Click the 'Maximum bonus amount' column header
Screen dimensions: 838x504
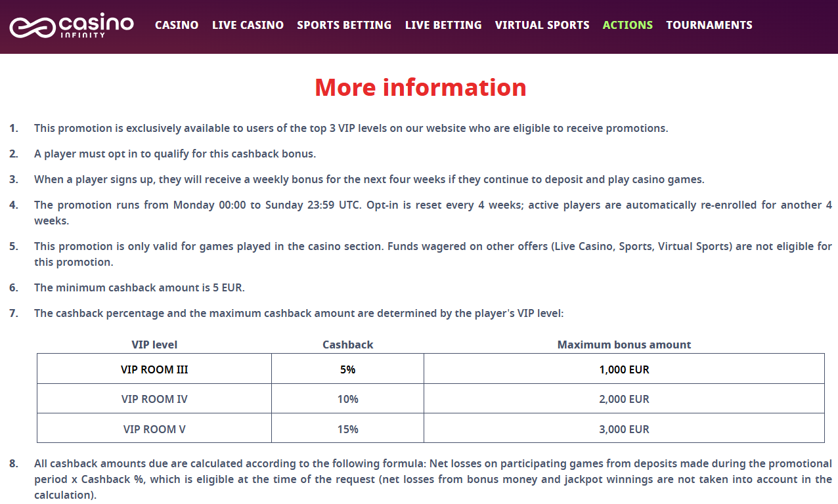[624, 345]
